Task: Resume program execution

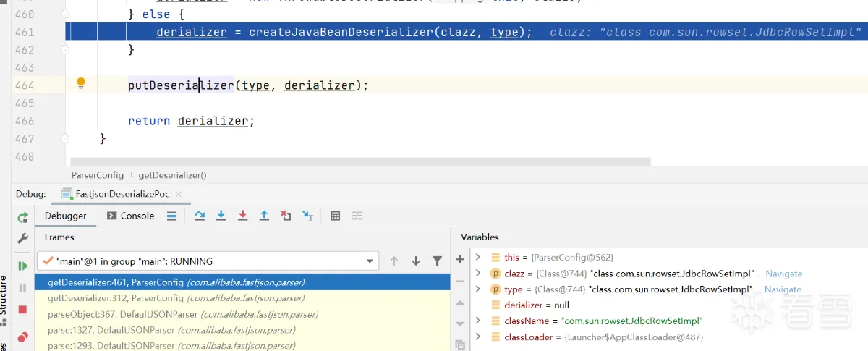Action: (22, 266)
